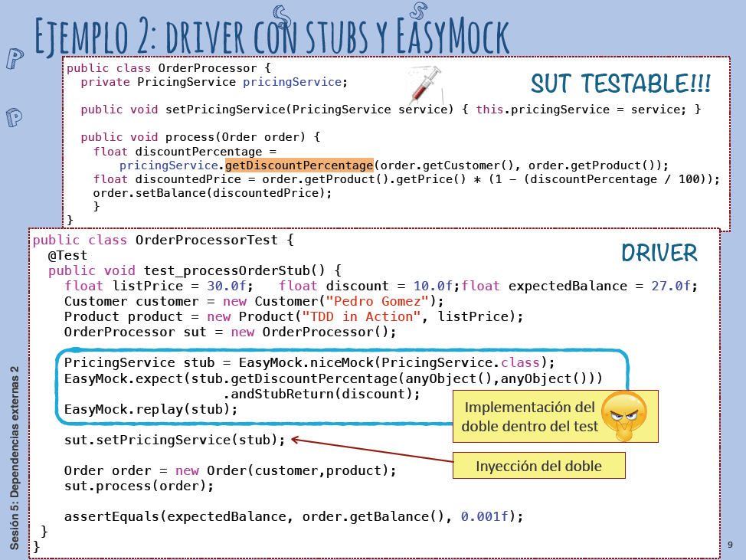Screen dimensions: 746x560
Task: Click the red arrow pointing to setPricingService
Action: tap(371, 452)
